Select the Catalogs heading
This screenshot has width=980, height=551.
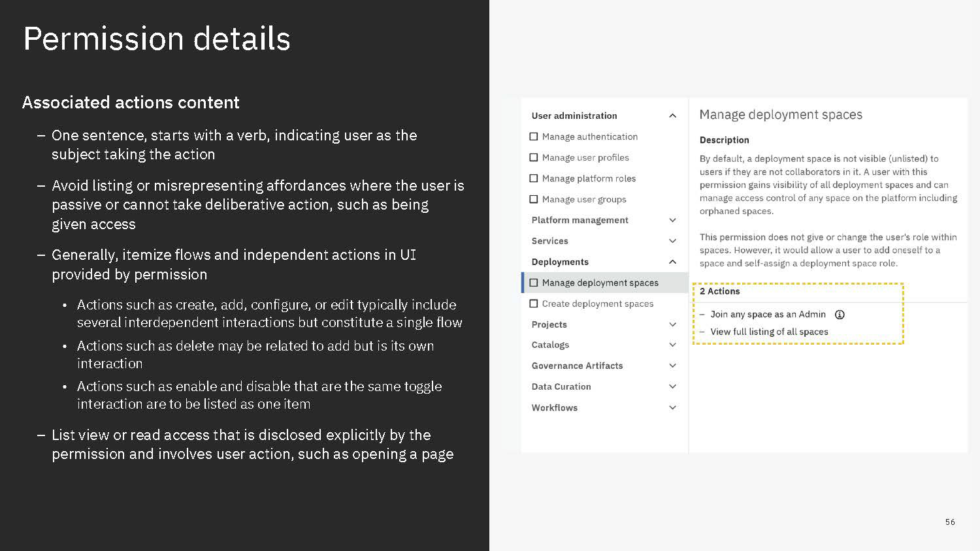[550, 345]
